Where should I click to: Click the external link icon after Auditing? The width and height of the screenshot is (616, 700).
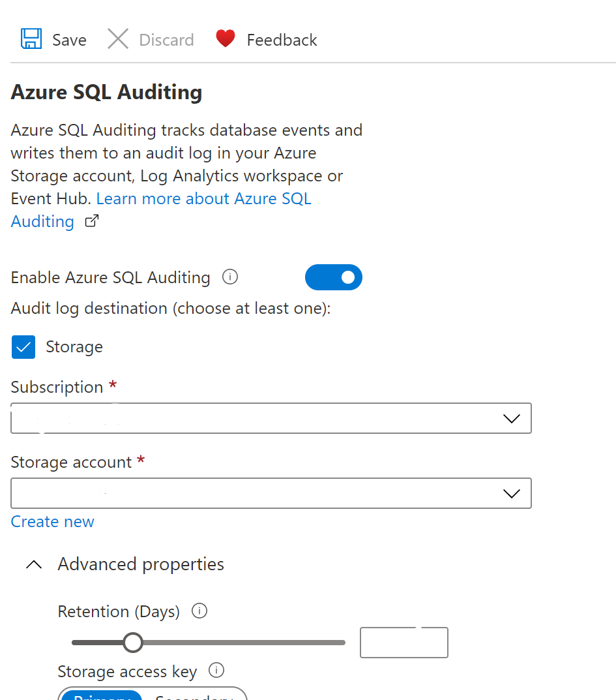[92, 221]
